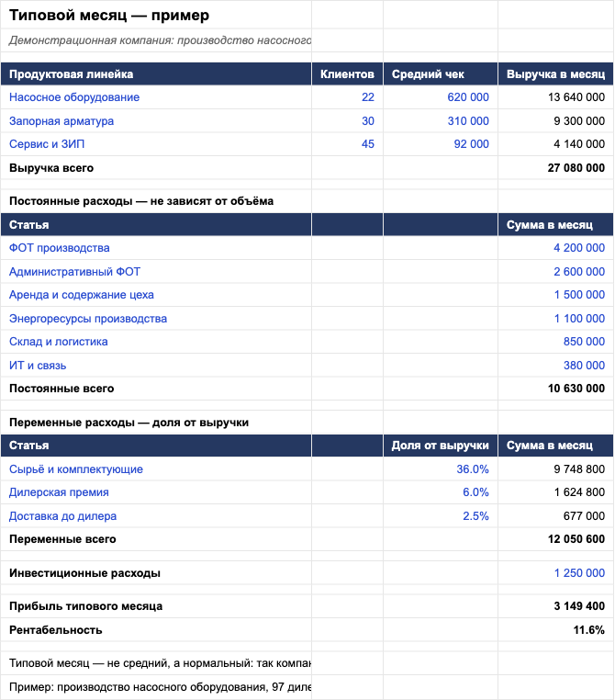Select the 'Сырьё и комплектующие' cell
This screenshot has height=700, width=615.
pyautogui.click(x=156, y=469)
